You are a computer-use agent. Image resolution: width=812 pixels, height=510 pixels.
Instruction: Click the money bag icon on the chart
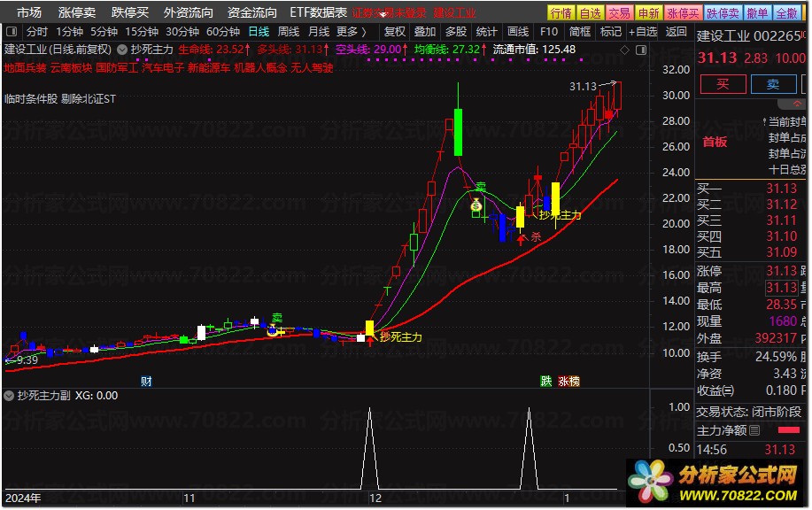click(476, 206)
